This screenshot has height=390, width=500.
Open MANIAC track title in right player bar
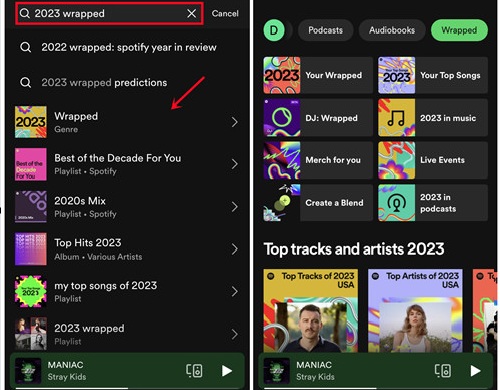click(314, 365)
